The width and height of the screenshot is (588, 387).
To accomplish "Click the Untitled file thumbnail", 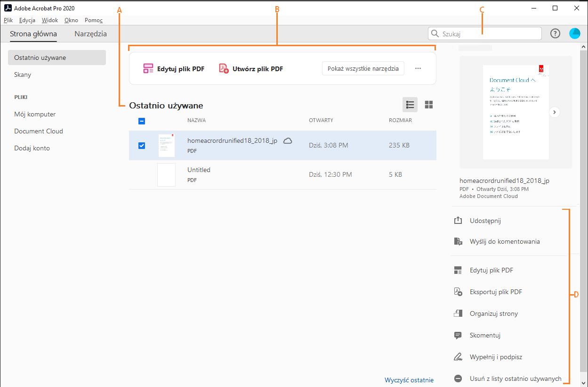I will pyautogui.click(x=167, y=175).
